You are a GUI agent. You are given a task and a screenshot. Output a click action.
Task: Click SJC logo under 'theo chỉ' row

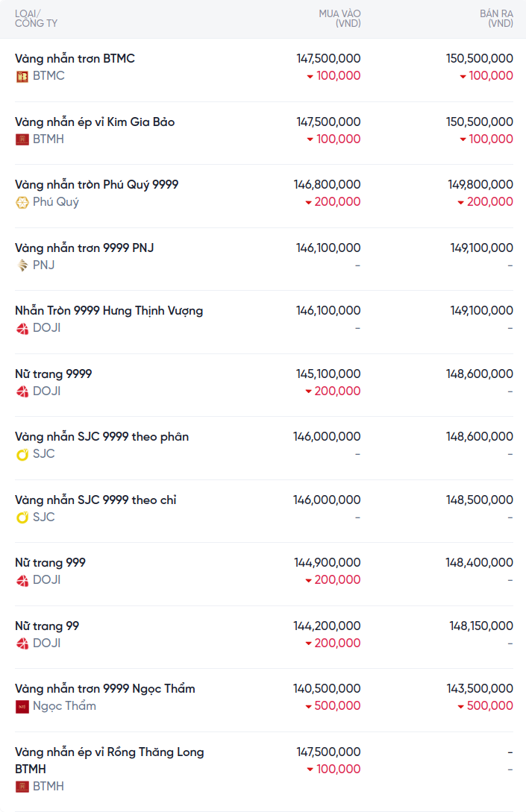(22, 517)
